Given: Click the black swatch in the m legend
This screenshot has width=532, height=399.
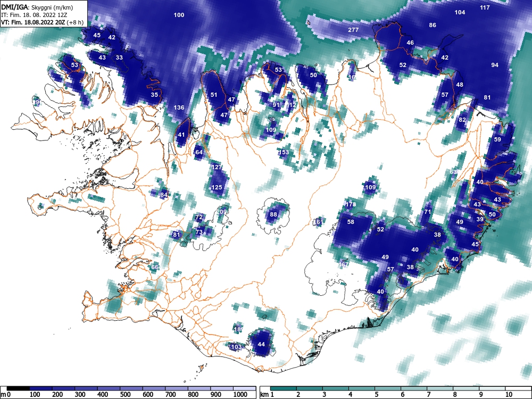Looking at the screenshot, I should coord(18,388).
